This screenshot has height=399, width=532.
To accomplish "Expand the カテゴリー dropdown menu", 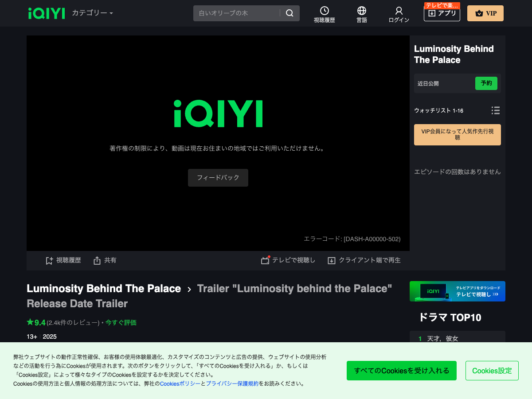I will 93,13.
